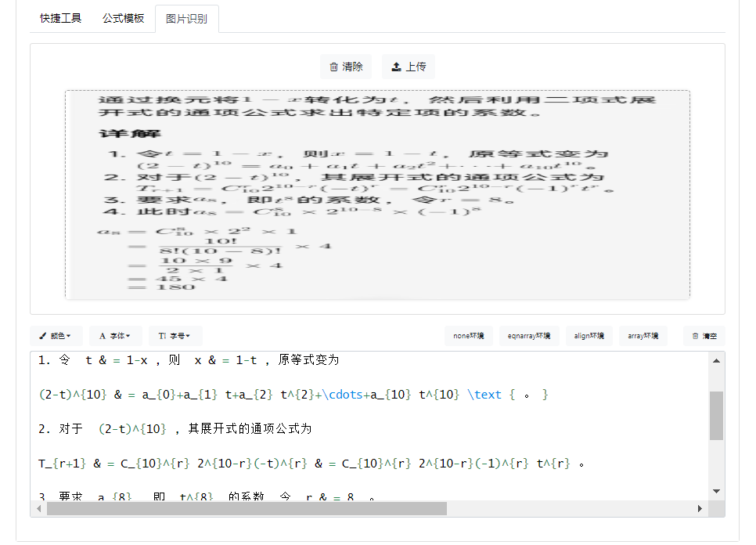Click 上传 to upload an image
This screenshot has height=545, width=756.
(x=408, y=67)
